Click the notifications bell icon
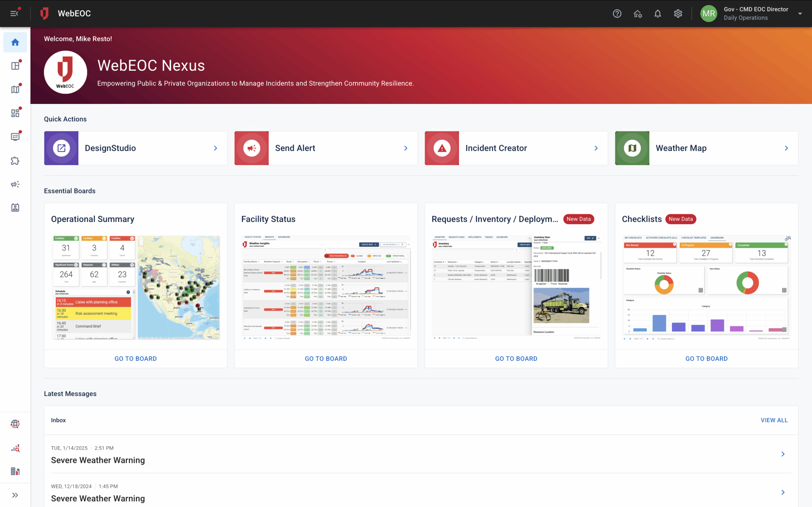The image size is (812, 507). pyautogui.click(x=657, y=13)
